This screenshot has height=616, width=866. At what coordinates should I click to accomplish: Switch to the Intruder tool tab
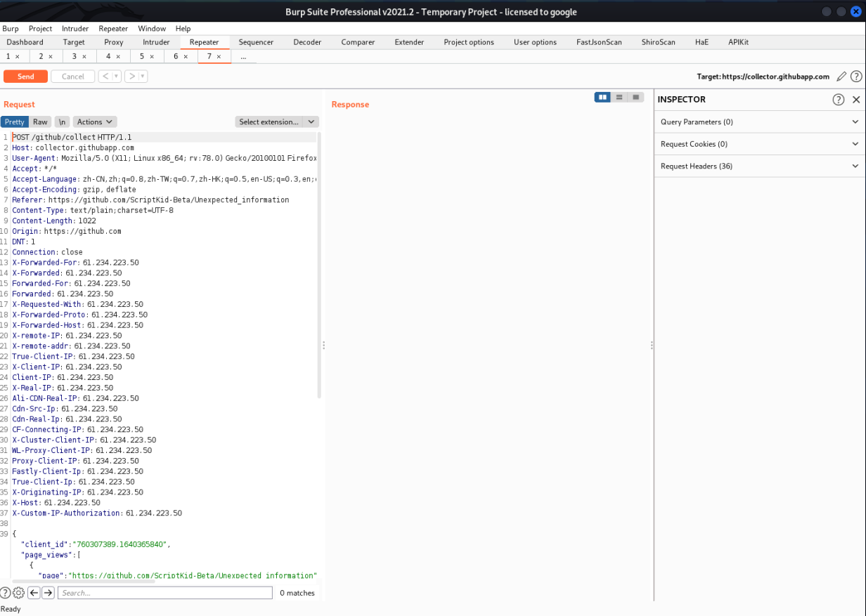157,42
